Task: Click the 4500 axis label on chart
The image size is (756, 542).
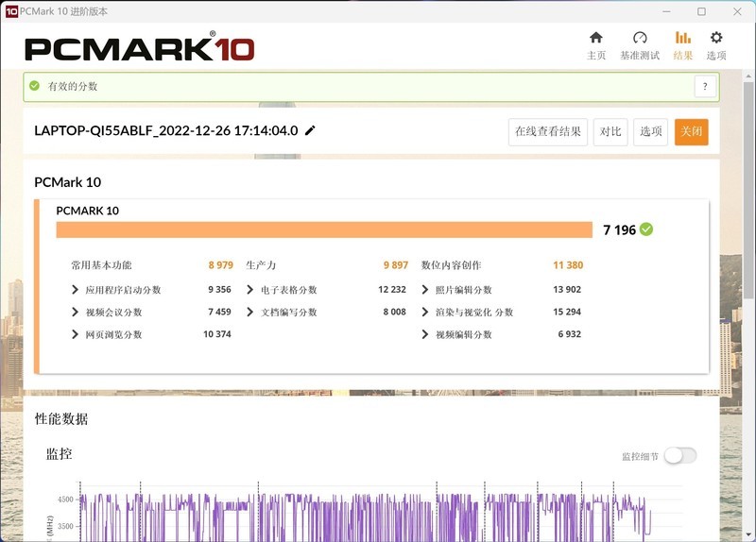Action: pos(65,500)
